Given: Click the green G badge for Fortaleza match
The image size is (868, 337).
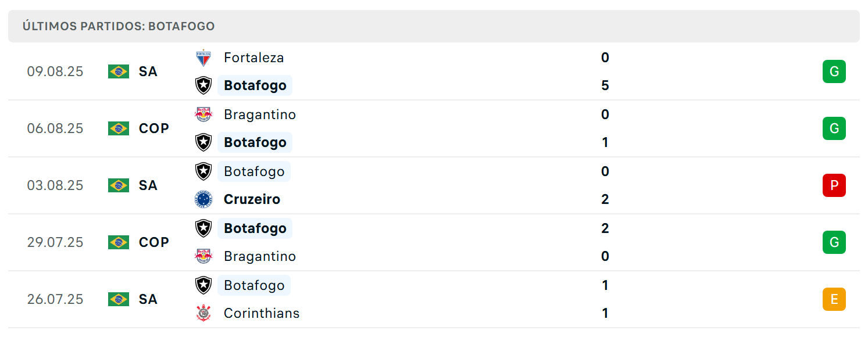Looking at the screenshot, I should [834, 71].
